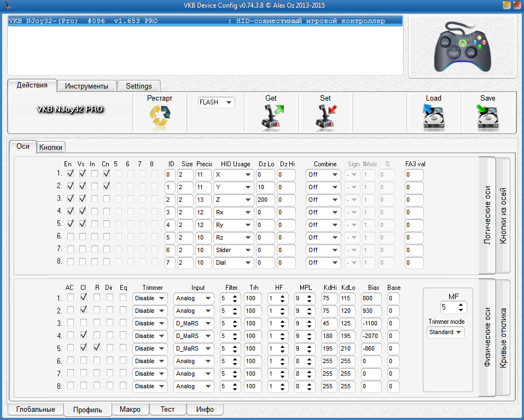Viewport: 524px width, 420px height.
Task: Increase Filter value for physical axis 1
Action: (x=235, y=296)
